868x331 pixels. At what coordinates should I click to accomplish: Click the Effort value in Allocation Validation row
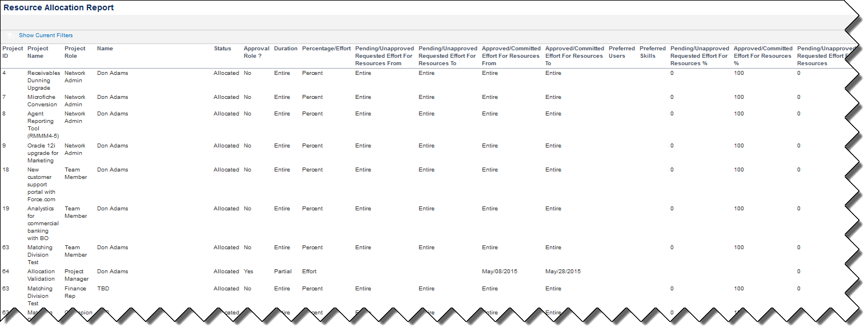310,272
